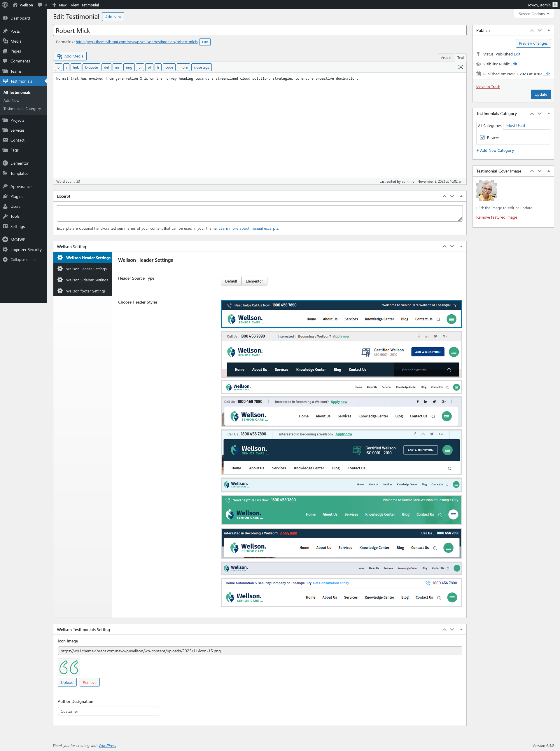This screenshot has width=560, height=751.
Task: Click the MC4WP sidebar icon
Action: pyautogui.click(x=5, y=239)
